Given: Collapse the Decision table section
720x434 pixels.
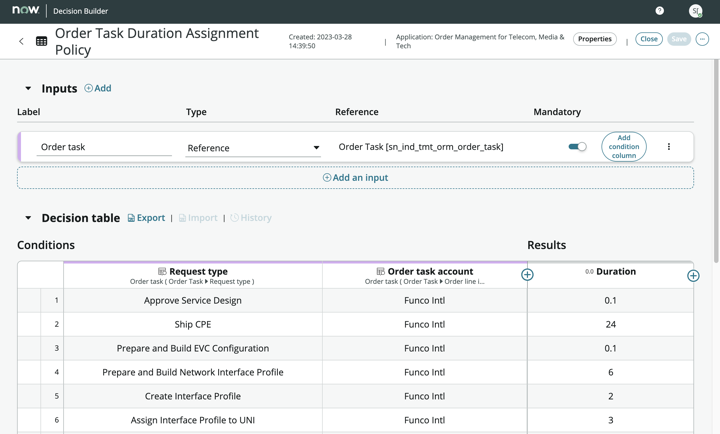Looking at the screenshot, I should [28, 218].
